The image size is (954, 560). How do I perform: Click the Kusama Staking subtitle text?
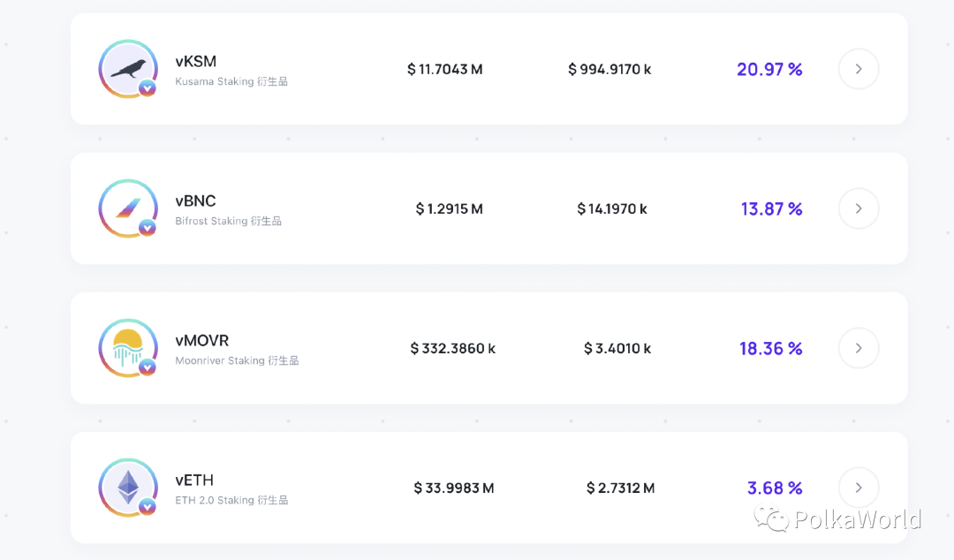tap(231, 82)
